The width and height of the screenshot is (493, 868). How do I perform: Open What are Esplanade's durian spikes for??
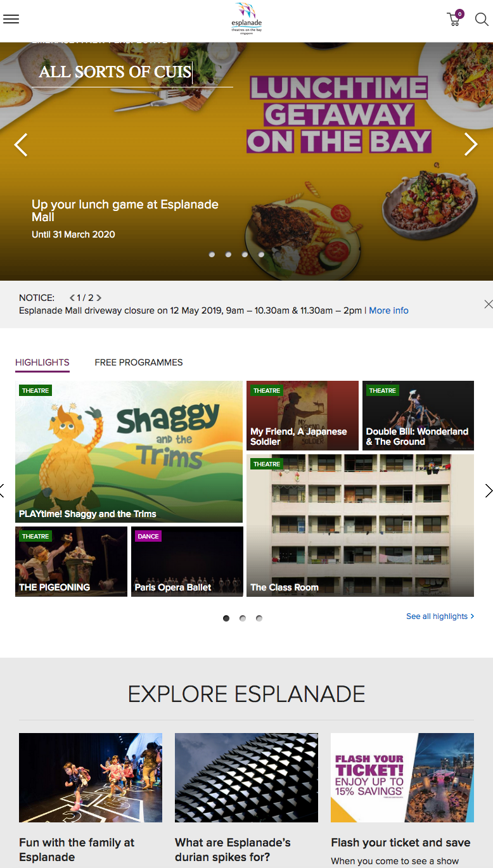click(233, 850)
